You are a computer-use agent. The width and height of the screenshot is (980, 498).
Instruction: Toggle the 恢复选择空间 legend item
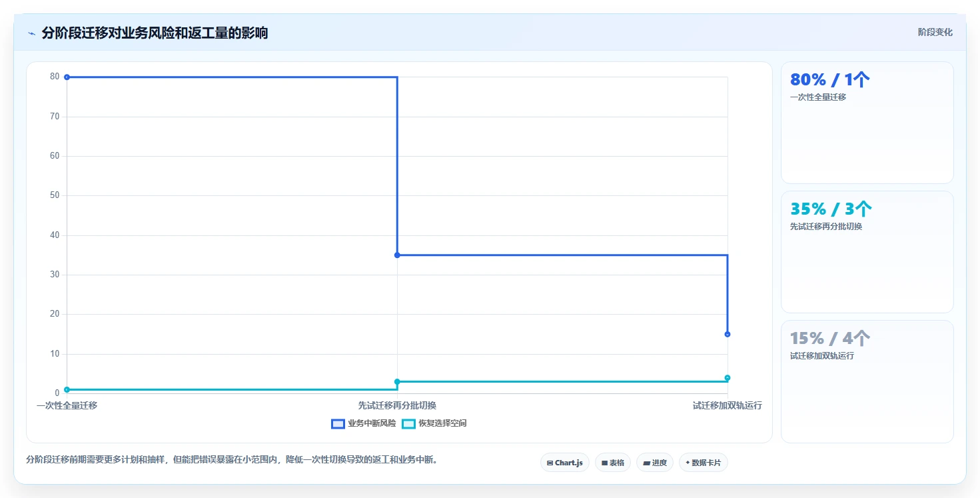[x=434, y=423]
